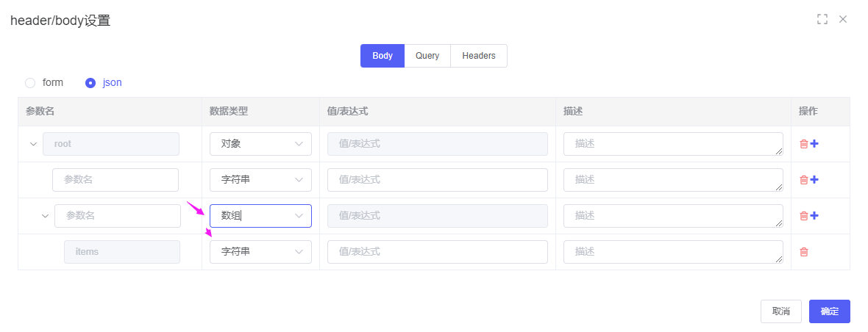Click the 取消 cancel button

click(780, 311)
